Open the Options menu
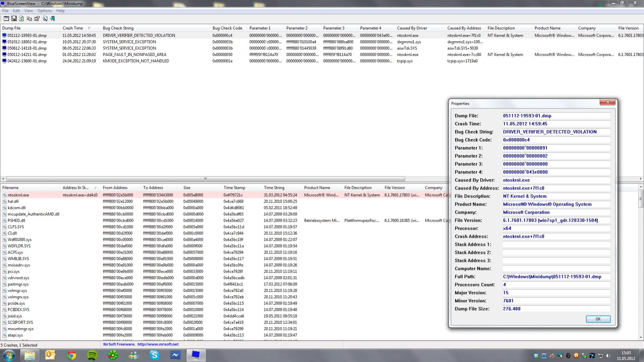Image resolution: width=644 pixels, height=362 pixels. (45, 11)
